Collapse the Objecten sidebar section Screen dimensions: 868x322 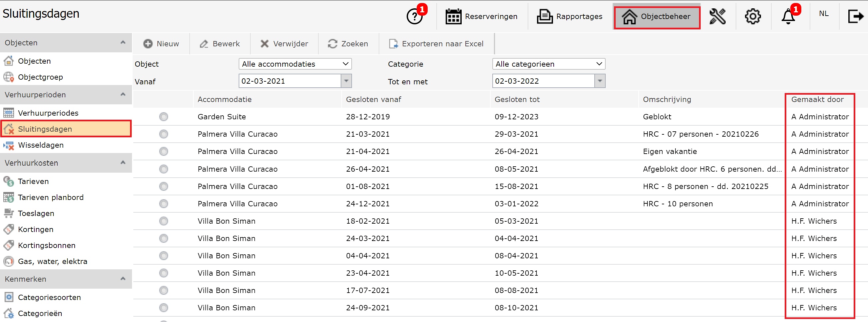[123, 42]
